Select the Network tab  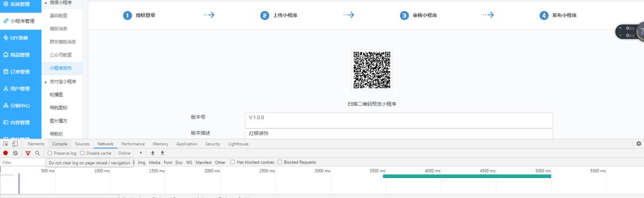tap(105, 144)
